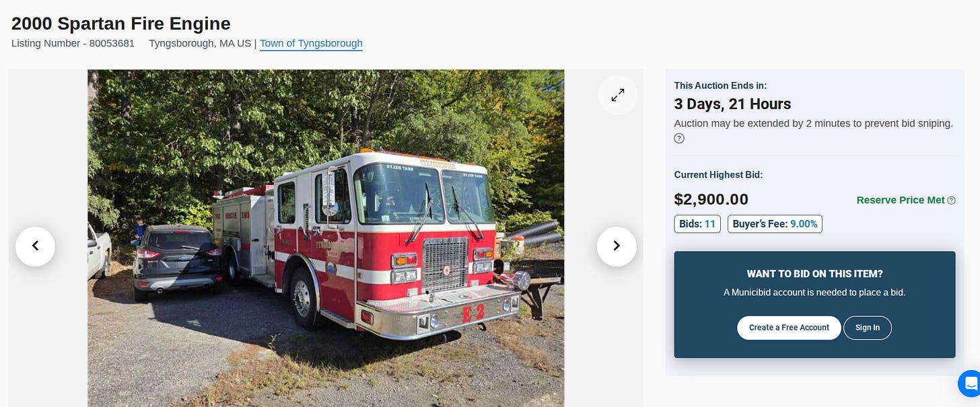The image size is (980, 407).
Task: Open the live chat bubble
Action: pyautogui.click(x=970, y=383)
